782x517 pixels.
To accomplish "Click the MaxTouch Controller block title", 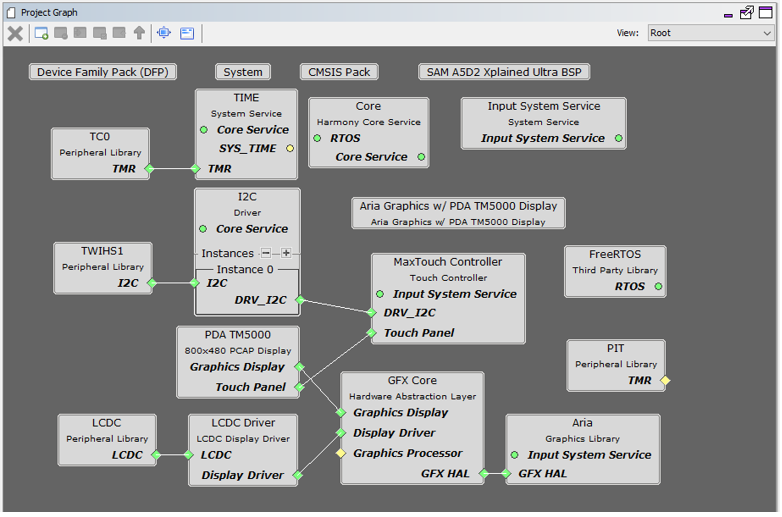I will pos(448,262).
